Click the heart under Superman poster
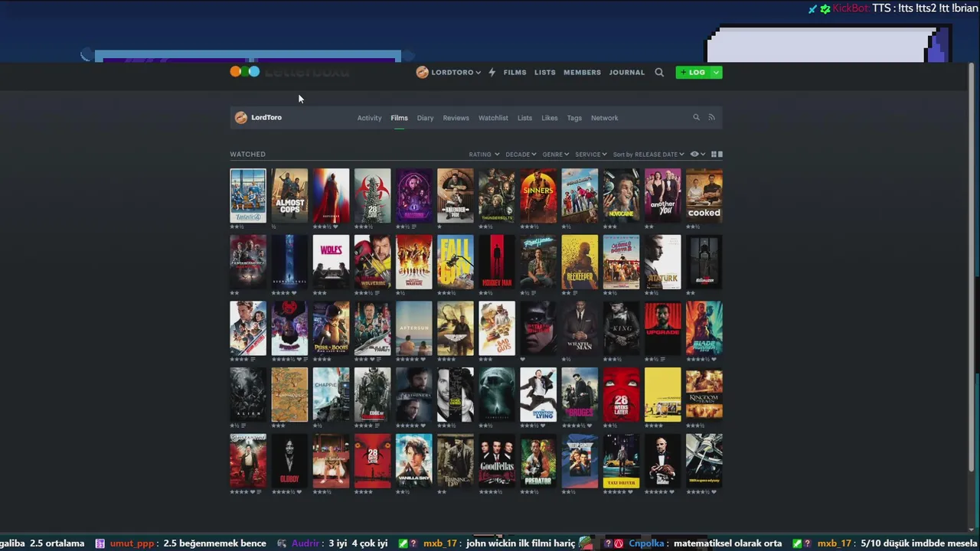Viewport: 980px width, 551px height. point(336,226)
